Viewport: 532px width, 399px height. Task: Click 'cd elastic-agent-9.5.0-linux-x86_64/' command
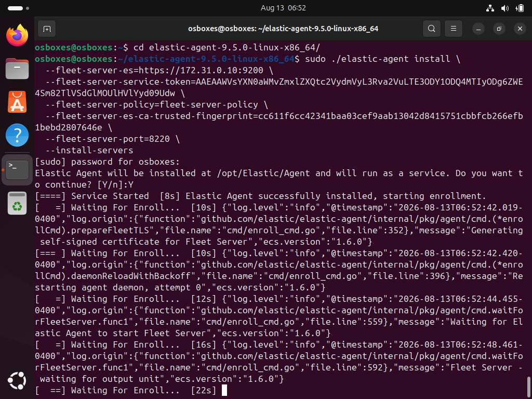[227, 47]
